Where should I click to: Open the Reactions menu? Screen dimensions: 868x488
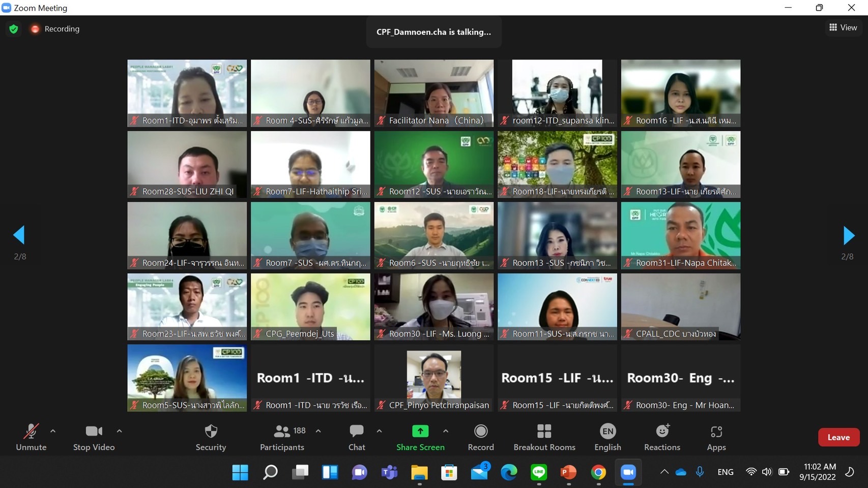tap(661, 437)
